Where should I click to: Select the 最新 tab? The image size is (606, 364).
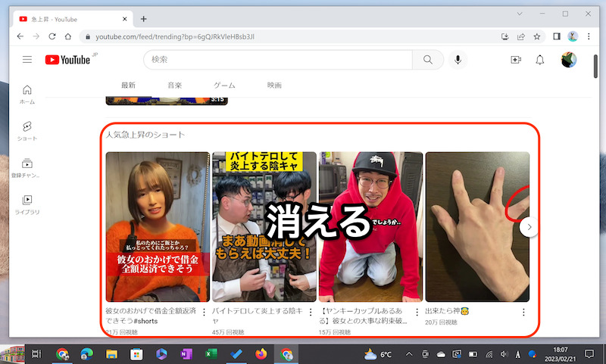point(129,86)
